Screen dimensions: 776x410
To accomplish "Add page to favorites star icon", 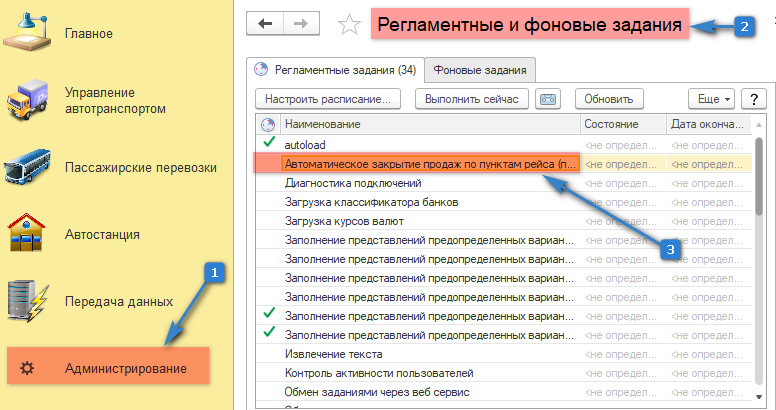I will pyautogui.click(x=348, y=25).
